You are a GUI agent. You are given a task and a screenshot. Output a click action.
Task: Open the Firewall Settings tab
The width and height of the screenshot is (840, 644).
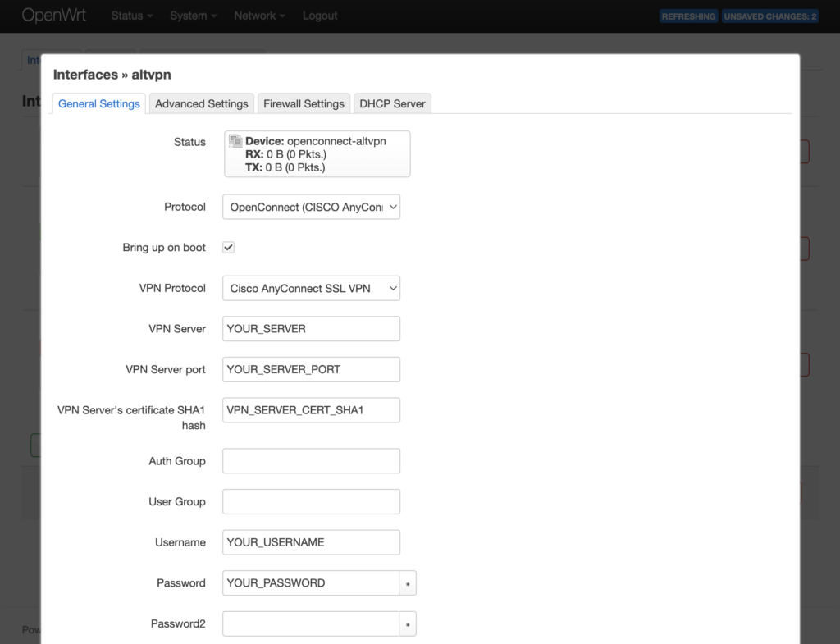click(304, 104)
